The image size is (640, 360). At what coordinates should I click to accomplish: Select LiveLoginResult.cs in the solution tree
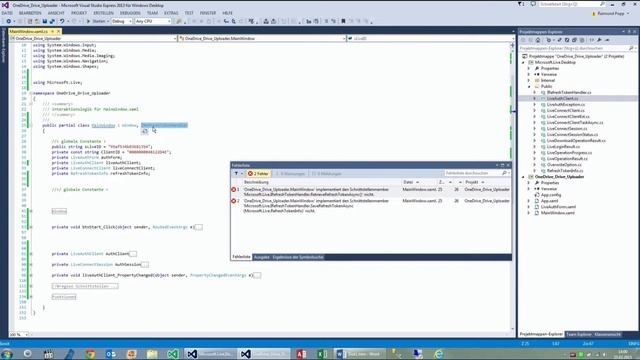563,147
